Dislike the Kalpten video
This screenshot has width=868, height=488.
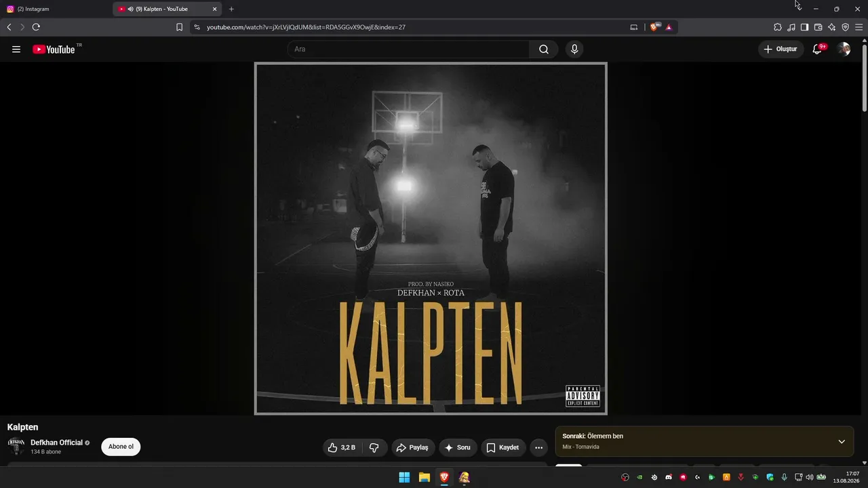374,447
